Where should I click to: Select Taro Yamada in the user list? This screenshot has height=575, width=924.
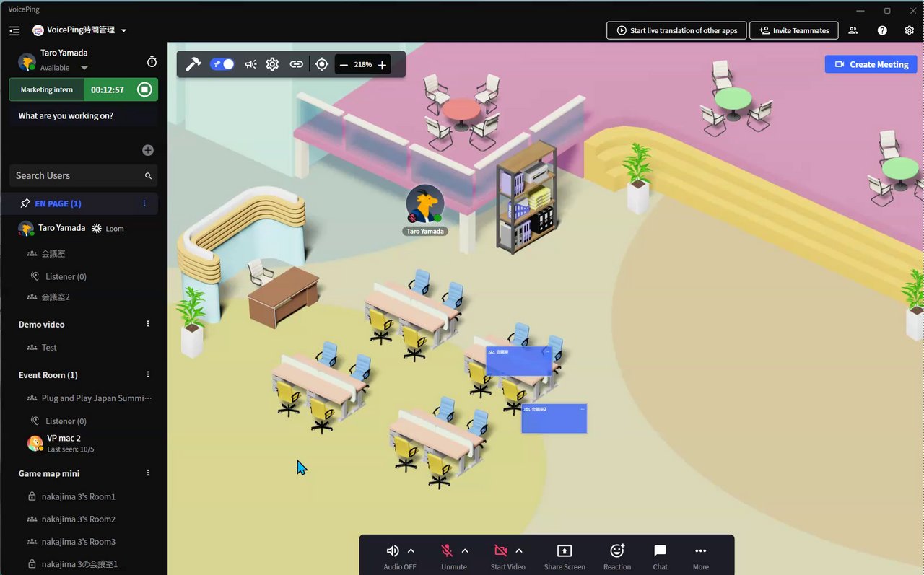pos(61,228)
